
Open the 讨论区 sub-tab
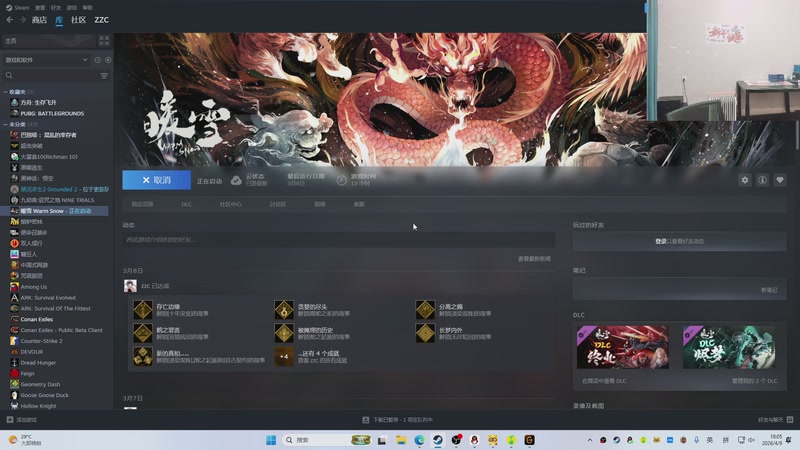click(278, 204)
